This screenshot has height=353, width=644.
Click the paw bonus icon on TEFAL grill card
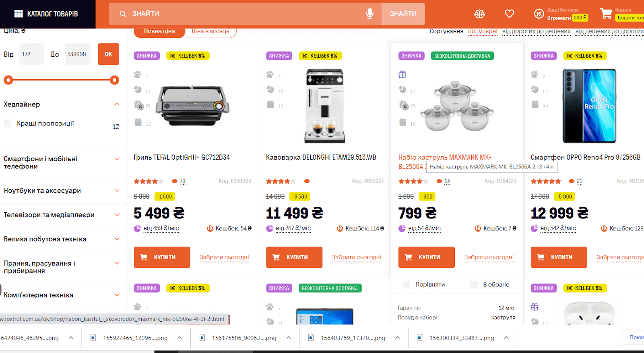(138, 74)
